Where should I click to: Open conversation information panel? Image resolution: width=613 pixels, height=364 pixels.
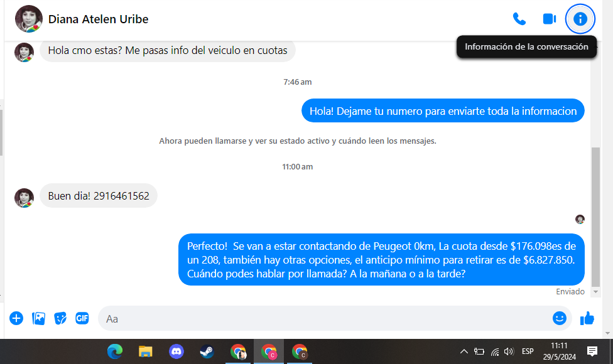580,19
